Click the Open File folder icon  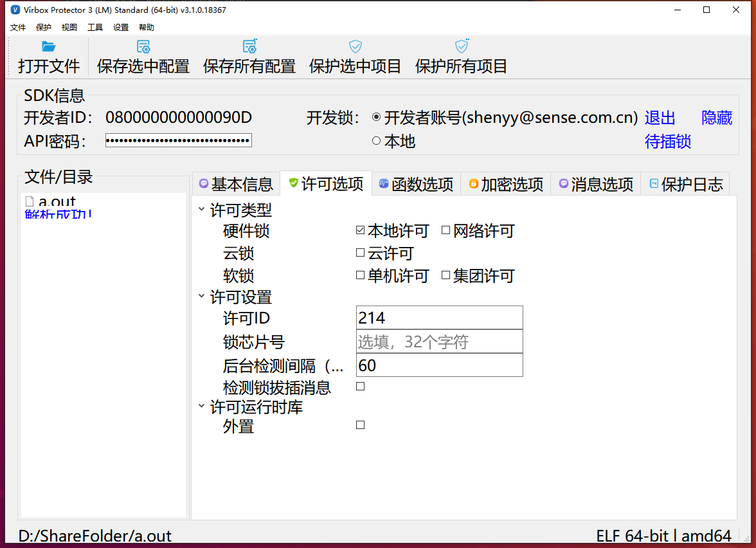coord(49,46)
